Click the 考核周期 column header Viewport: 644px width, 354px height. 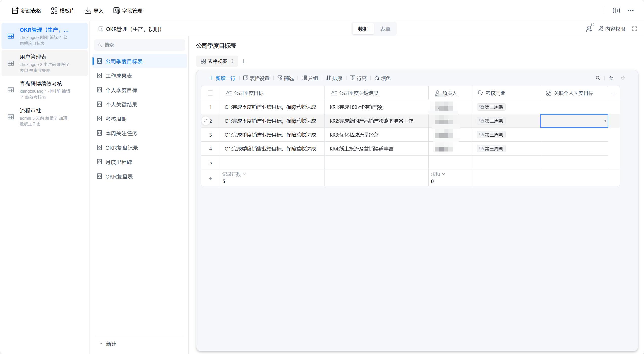(506, 93)
